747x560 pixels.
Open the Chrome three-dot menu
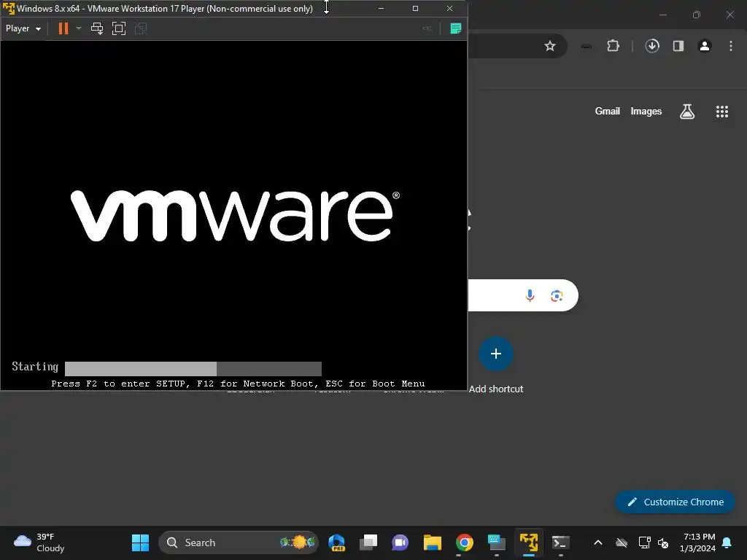(x=731, y=46)
